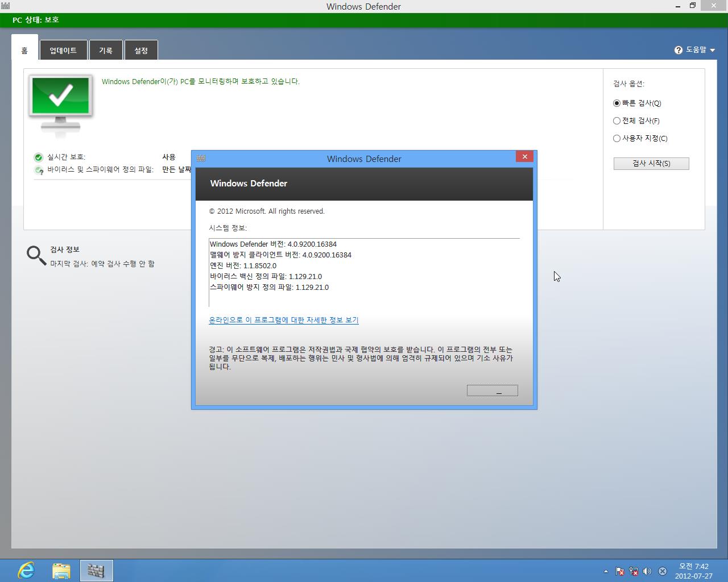Screen dimensions: 728x582
Task: Switch to the 업데이트 tab
Action: tap(63, 50)
